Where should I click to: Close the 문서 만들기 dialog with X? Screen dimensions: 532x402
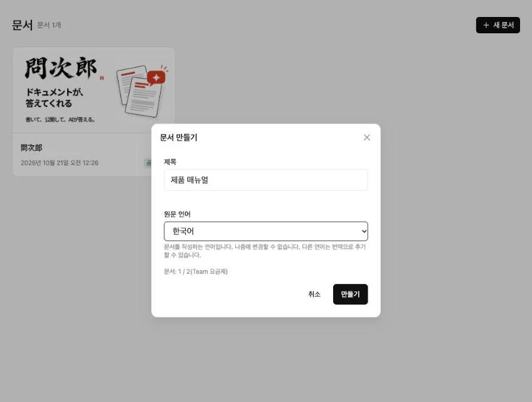click(x=367, y=138)
